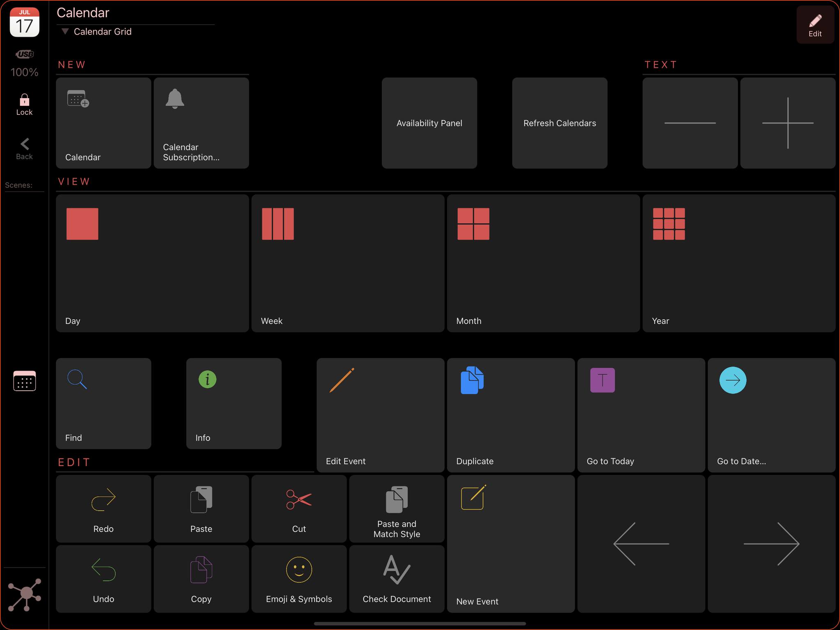Click the Undo tile
This screenshot has width=840, height=630.
[103, 579]
